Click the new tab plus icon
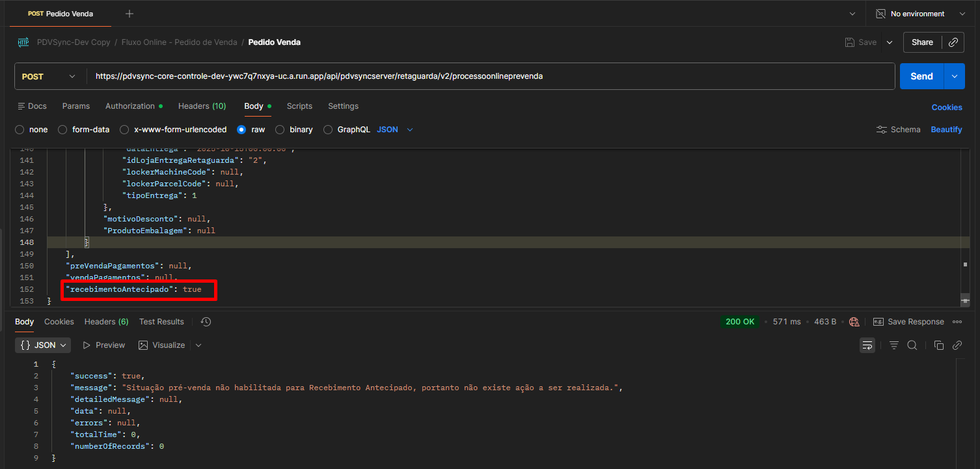Image resolution: width=980 pixels, height=469 pixels. point(129,14)
